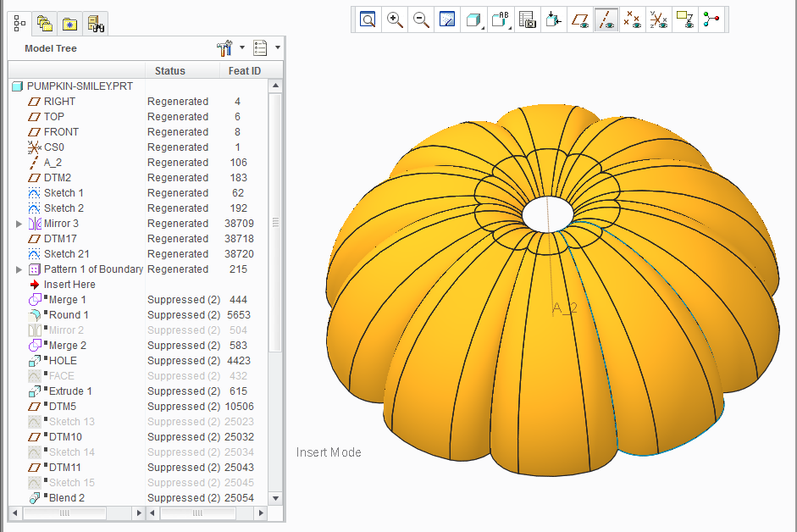The image size is (797, 532).
Task: Open the display style dropdown
Action: pos(473,19)
